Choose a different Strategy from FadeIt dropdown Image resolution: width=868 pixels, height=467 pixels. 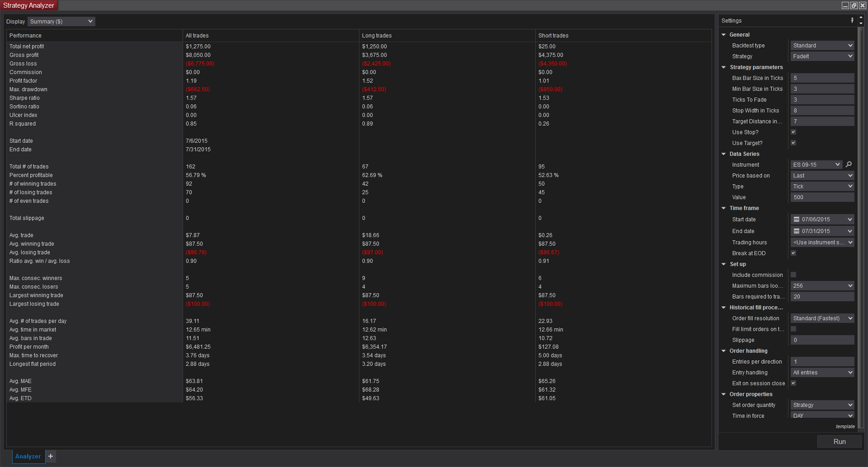(822, 56)
